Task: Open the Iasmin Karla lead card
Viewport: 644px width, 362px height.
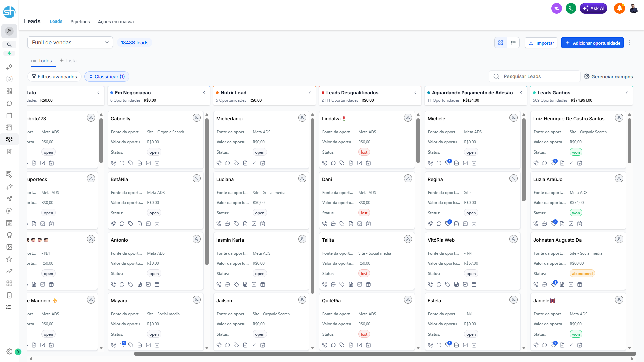Action: 261,261
